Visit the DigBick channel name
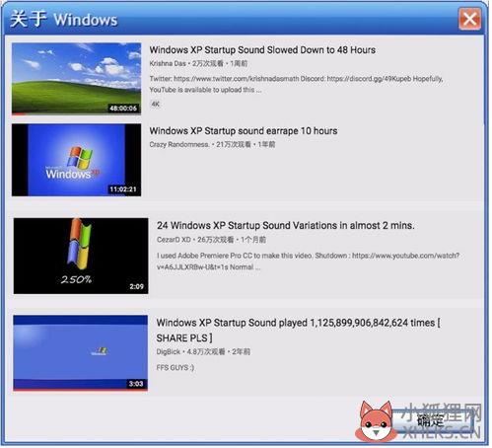 pyautogui.click(x=169, y=352)
